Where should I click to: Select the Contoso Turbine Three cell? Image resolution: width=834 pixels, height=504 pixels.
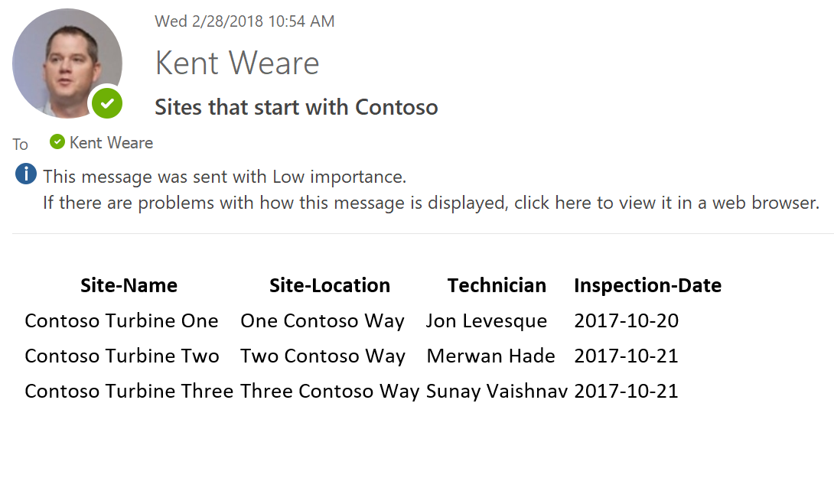click(129, 391)
